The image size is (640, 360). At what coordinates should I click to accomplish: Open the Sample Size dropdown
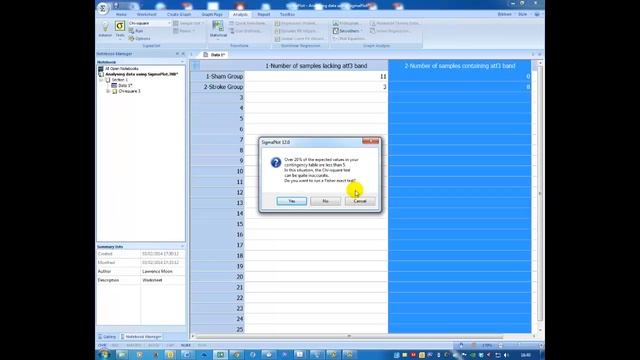click(188, 23)
